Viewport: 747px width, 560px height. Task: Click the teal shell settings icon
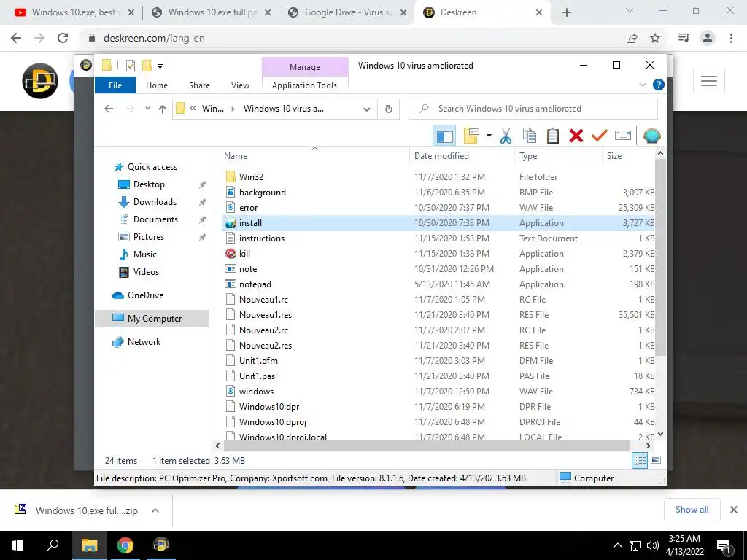pos(651,136)
